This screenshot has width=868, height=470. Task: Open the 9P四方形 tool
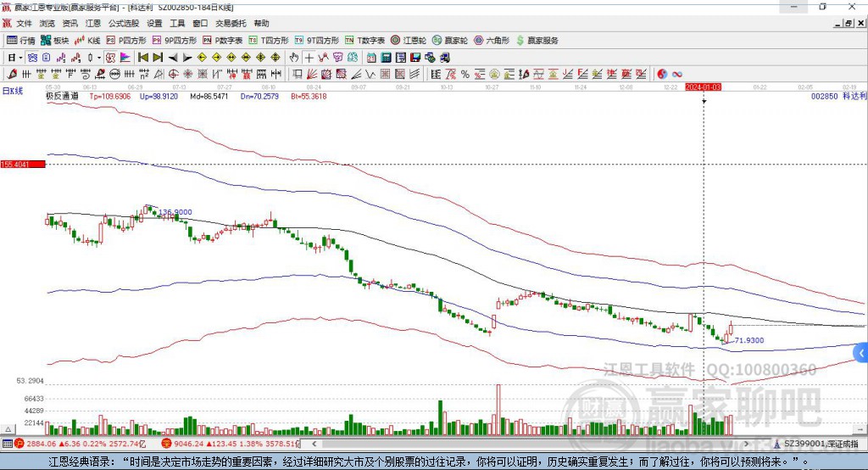pyautogui.click(x=175, y=41)
